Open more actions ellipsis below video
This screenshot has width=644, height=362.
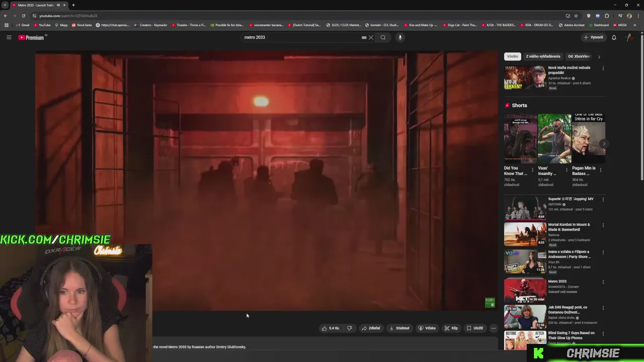tap(494, 328)
